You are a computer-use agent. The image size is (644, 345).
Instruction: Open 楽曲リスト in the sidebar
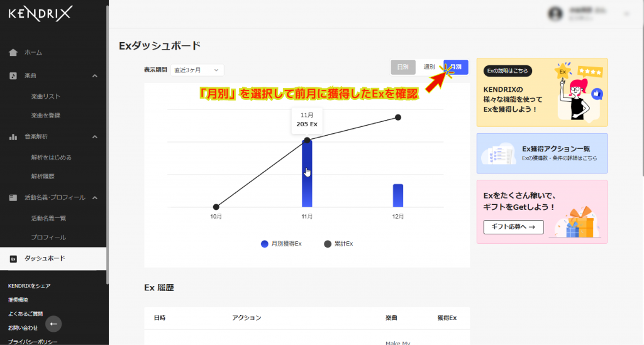click(x=46, y=96)
